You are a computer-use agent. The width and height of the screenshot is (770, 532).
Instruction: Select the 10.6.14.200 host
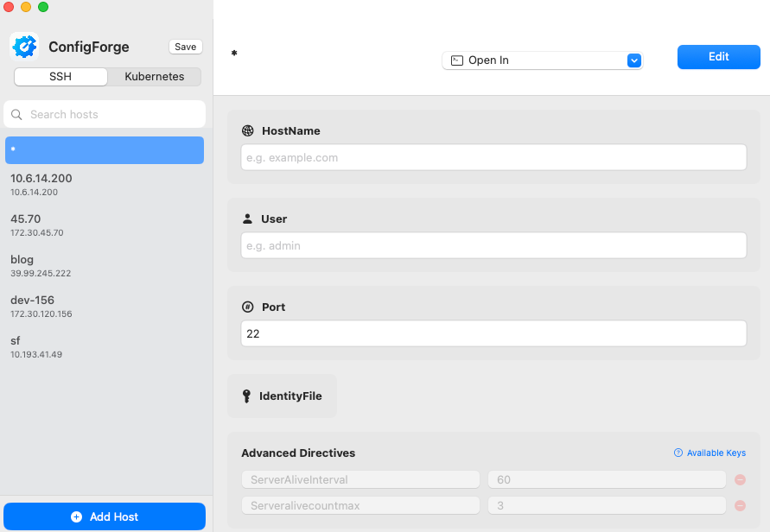105,185
